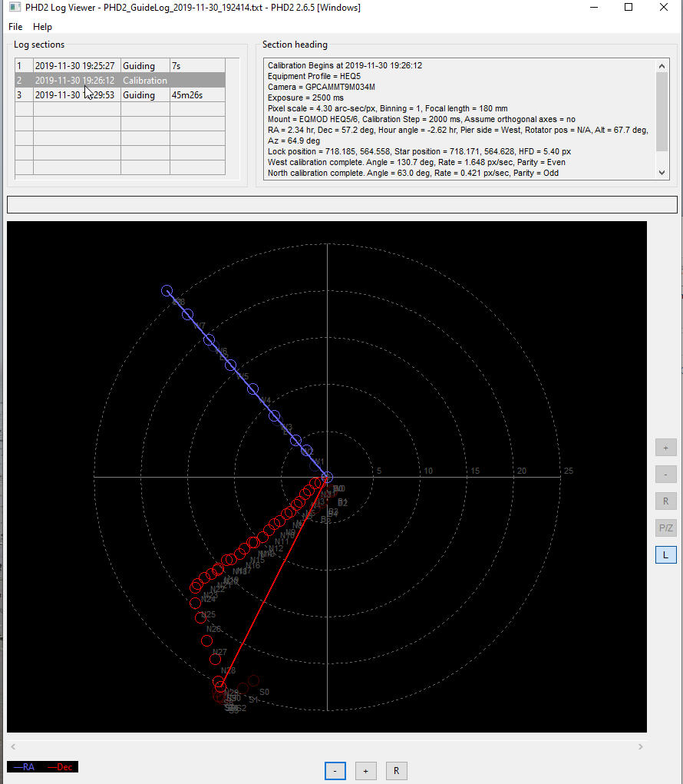
Task: Click left arrow of graph horizontal scrollbar
Action: coord(13,746)
